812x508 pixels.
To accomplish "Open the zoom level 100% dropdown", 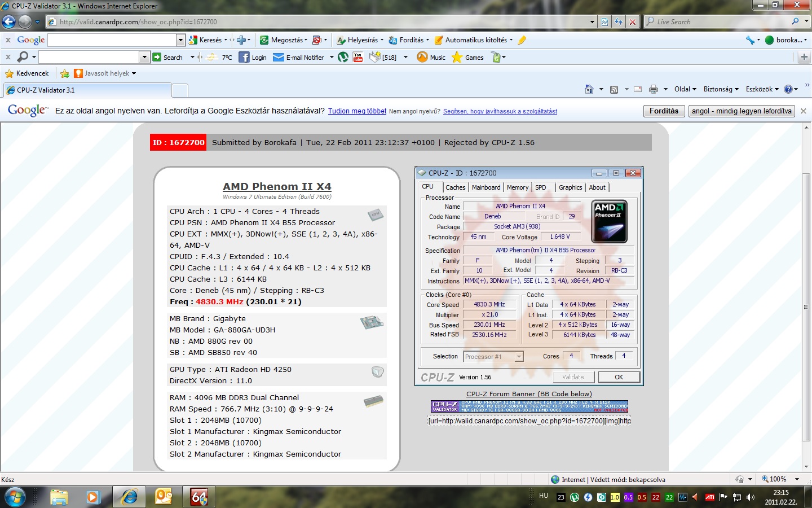I will [x=797, y=479].
